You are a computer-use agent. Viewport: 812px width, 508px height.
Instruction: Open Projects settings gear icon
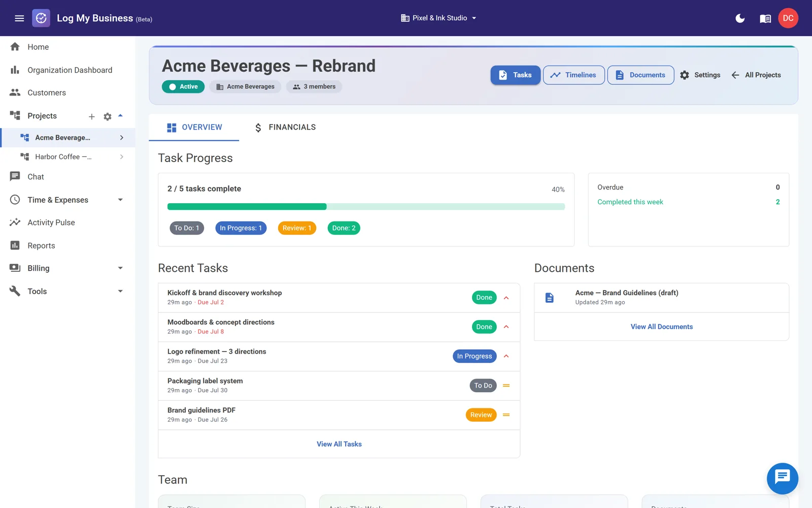click(x=108, y=116)
